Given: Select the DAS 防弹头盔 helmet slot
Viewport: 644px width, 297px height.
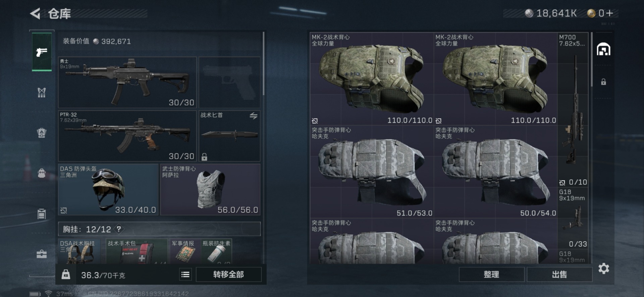Looking at the screenshot, I should [x=108, y=189].
